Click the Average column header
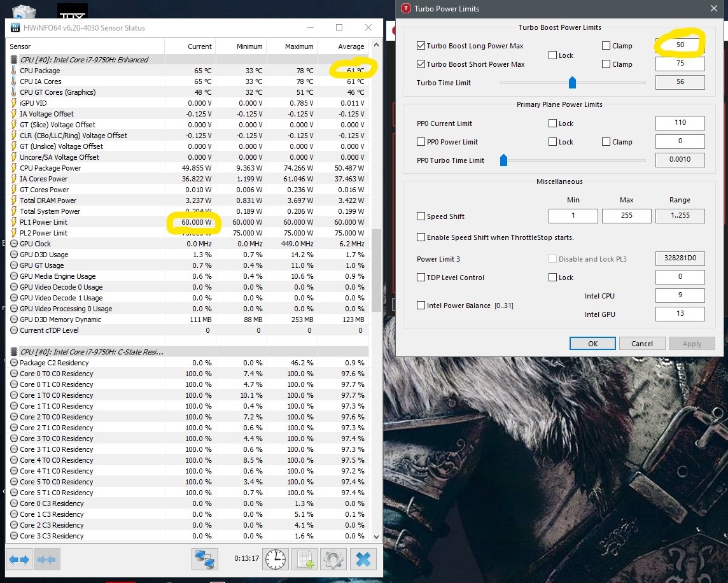Screen dimensions: 728x583 tap(344, 46)
